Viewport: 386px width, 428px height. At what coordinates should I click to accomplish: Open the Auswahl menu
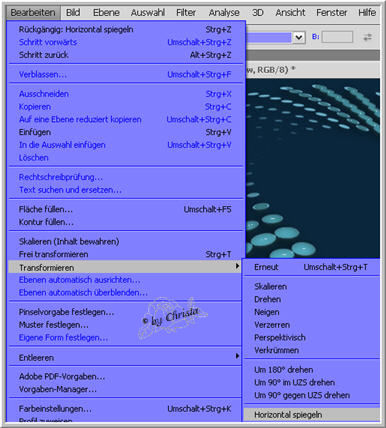tap(148, 13)
